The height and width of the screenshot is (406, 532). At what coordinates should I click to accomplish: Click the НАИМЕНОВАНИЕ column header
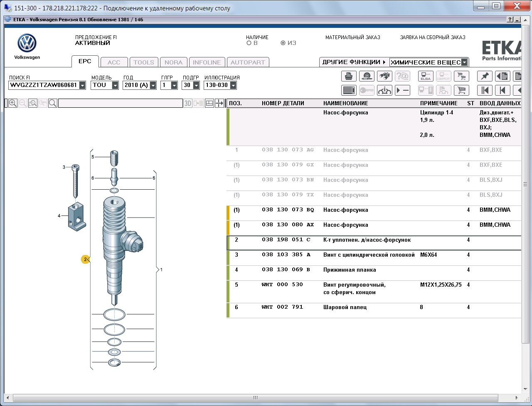click(x=346, y=103)
